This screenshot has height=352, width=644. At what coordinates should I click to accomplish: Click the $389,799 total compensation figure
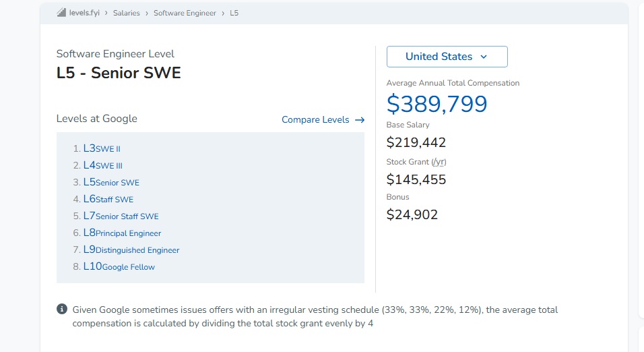point(437,104)
